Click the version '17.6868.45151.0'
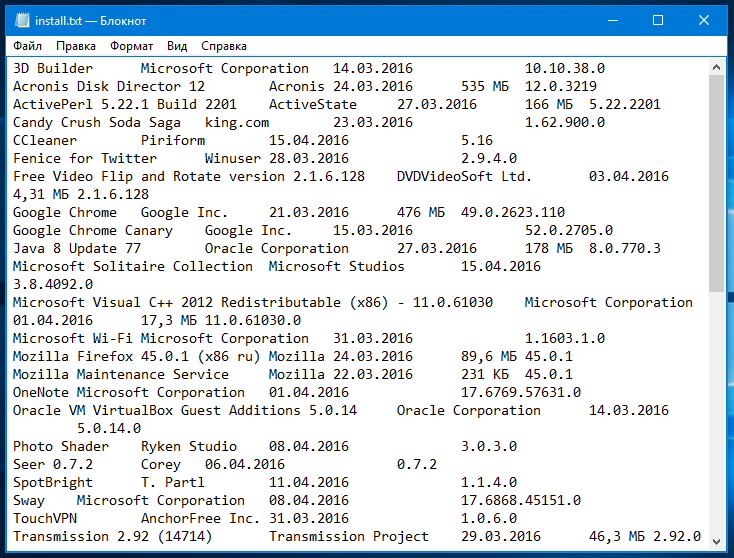Viewport: 734px width, 558px height. [x=521, y=500]
